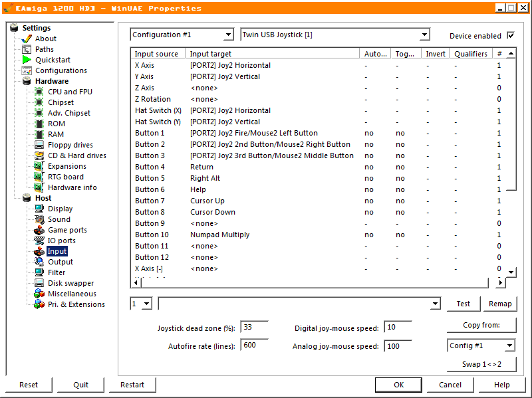Image resolution: width=532 pixels, height=398 pixels.
Task: Click the Sound speaker icon
Action: pyautogui.click(x=39, y=219)
